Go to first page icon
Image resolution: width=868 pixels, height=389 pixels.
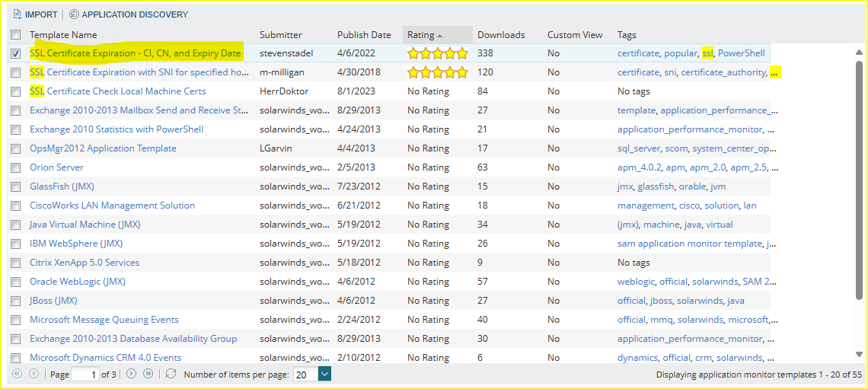click(x=17, y=374)
